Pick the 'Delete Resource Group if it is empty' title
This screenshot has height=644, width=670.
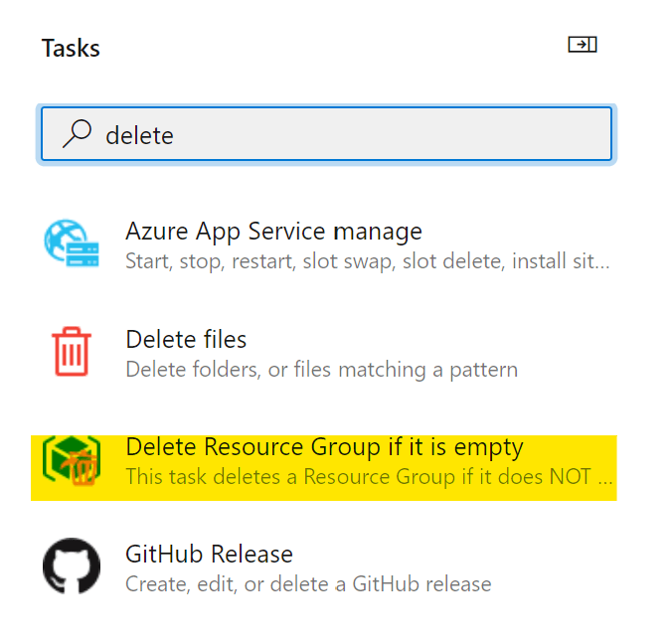tap(324, 446)
